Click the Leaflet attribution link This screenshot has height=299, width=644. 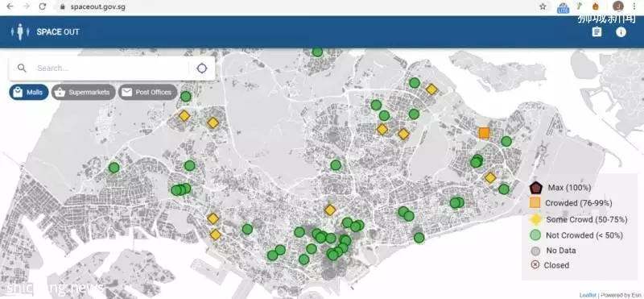[588, 295]
